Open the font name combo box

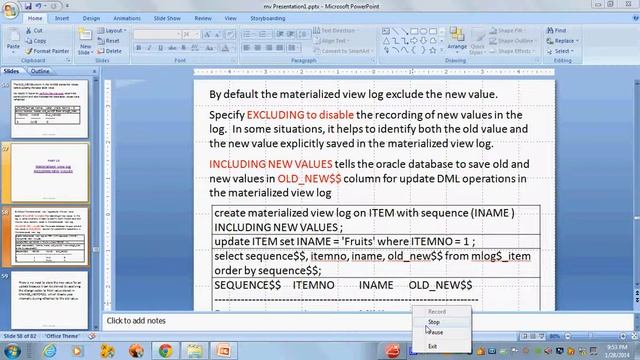tap(157, 35)
